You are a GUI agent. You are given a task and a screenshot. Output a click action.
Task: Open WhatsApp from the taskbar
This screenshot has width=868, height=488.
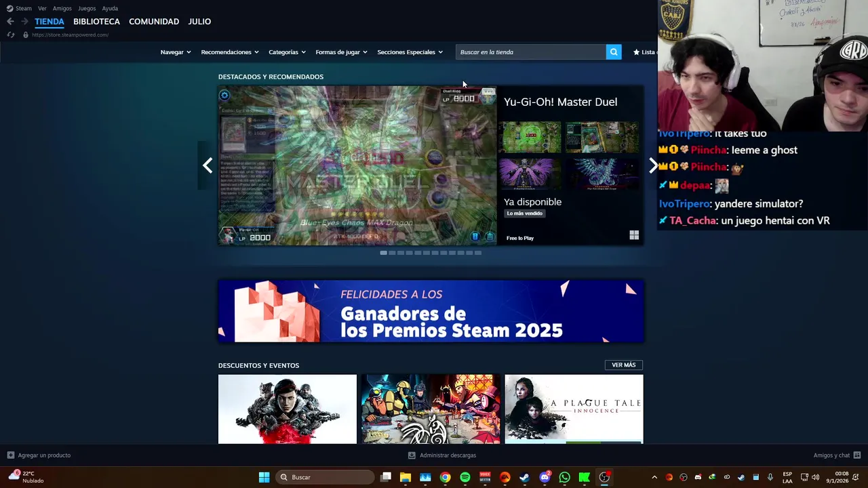(x=564, y=477)
